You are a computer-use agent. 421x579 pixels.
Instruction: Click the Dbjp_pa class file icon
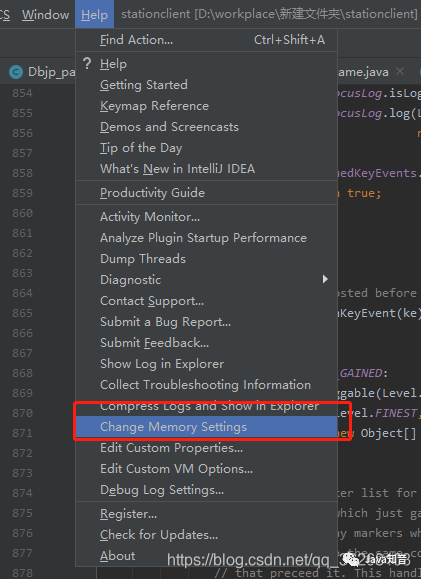(x=16, y=72)
